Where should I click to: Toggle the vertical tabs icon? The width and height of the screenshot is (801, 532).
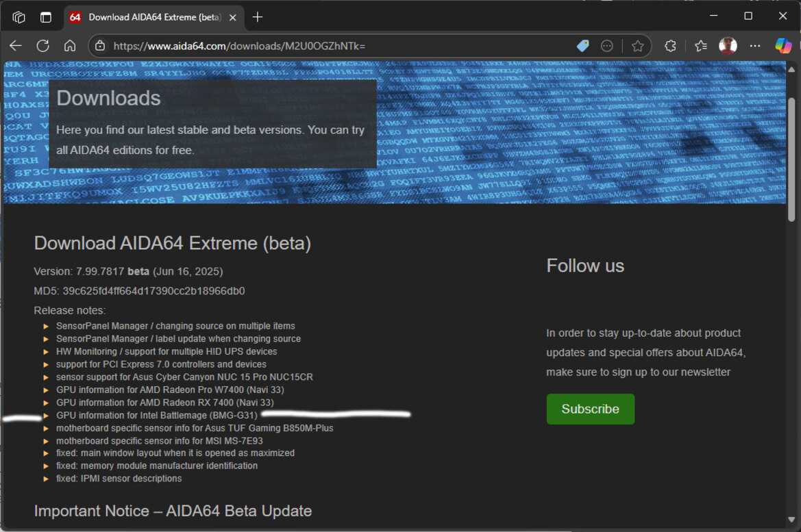click(46, 17)
